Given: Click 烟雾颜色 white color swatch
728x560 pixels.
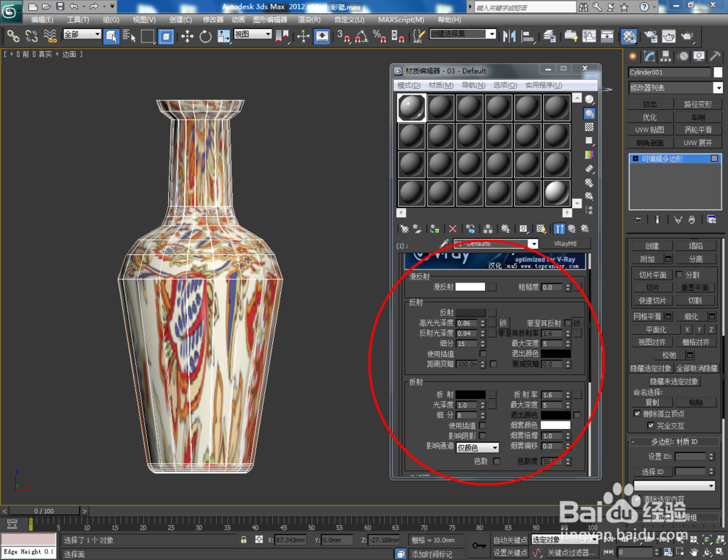Looking at the screenshot, I should [x=555, y=425].
